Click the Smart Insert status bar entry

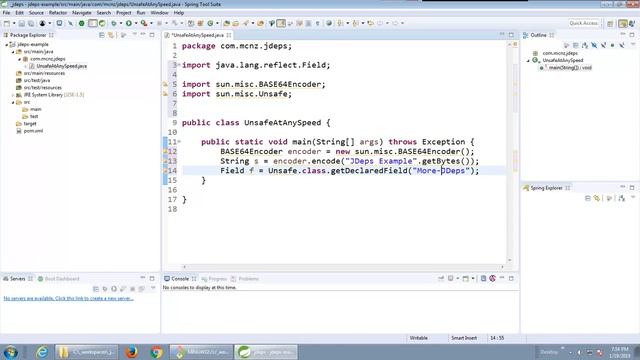click(464, 338)
